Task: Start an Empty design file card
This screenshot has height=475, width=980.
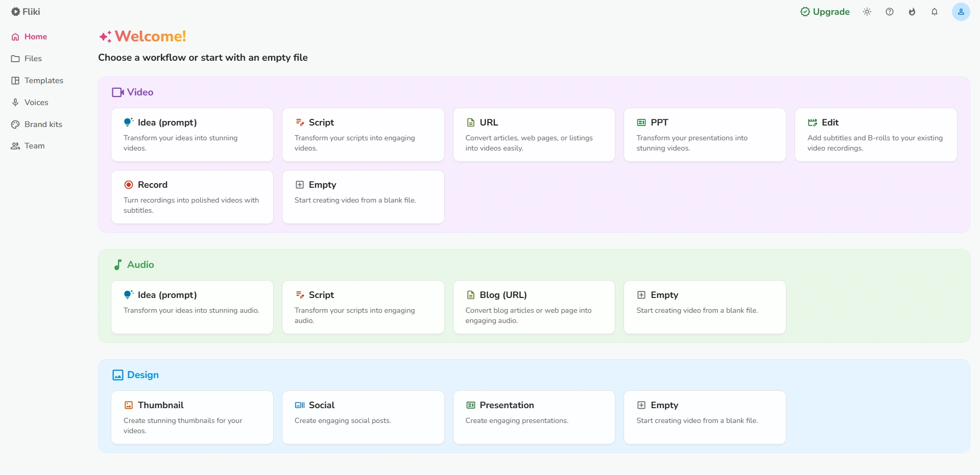Action: pos(705,417)
